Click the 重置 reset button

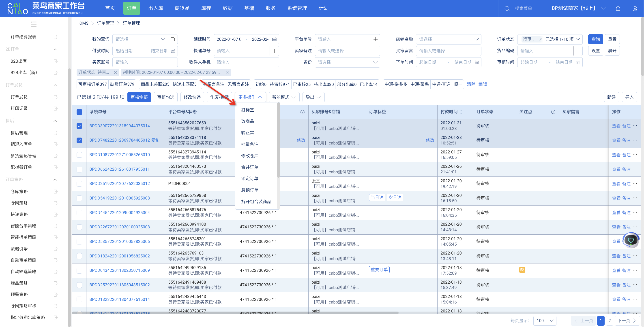[x=612, y=39]
